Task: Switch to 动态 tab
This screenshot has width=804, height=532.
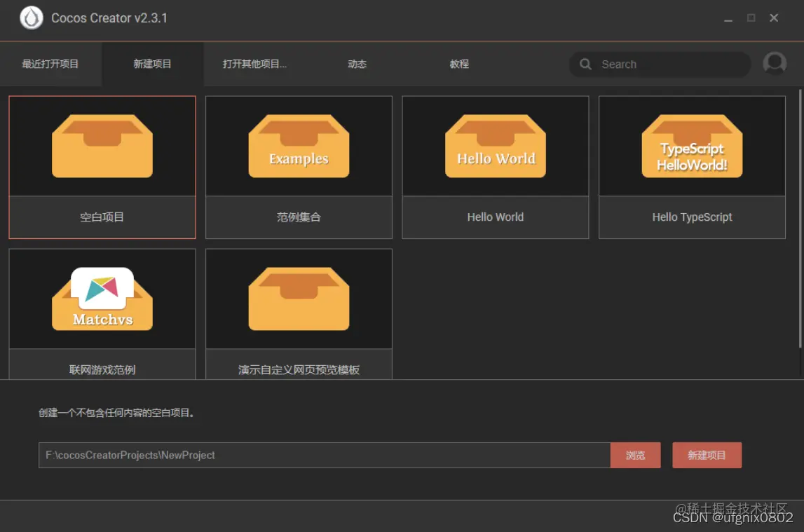Action: click(x=357, y=64)
